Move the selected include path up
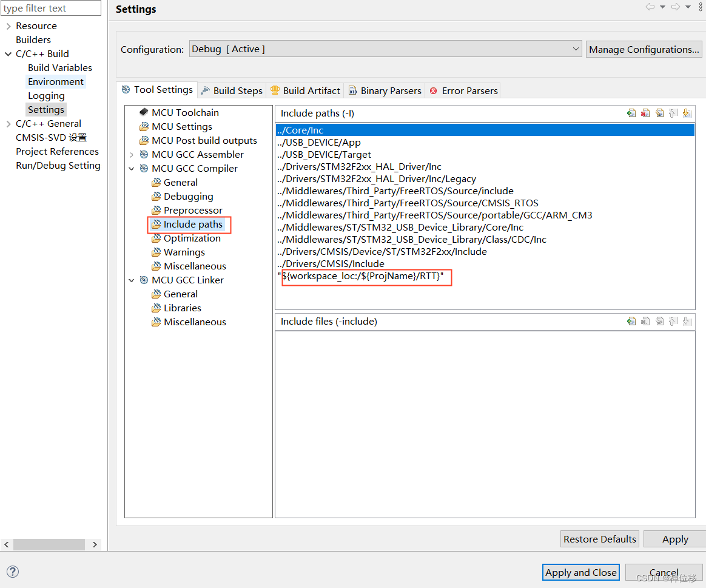 [x=673, y=113]
